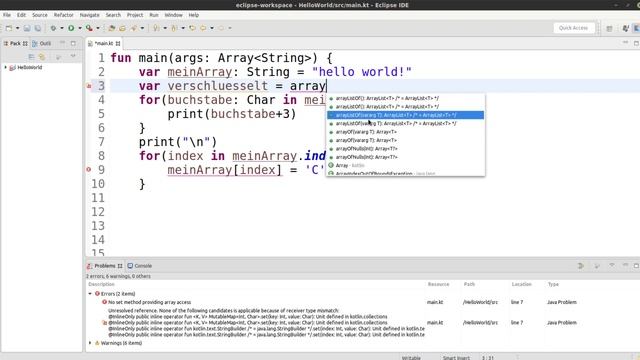Click the Search toolbar icon
The height and width of the screenshot is (360, 640).
[133, 28]
